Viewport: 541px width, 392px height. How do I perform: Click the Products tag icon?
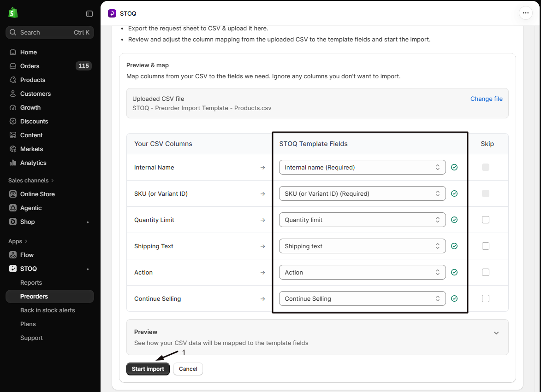[13, 80]
